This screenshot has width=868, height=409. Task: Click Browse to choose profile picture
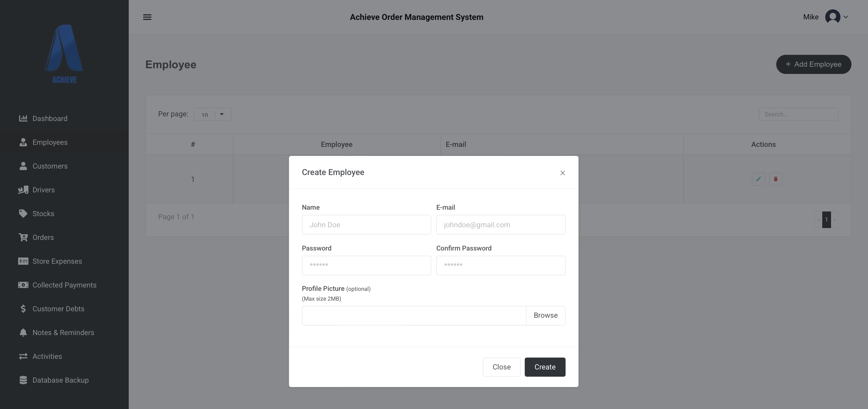[545, 316]
